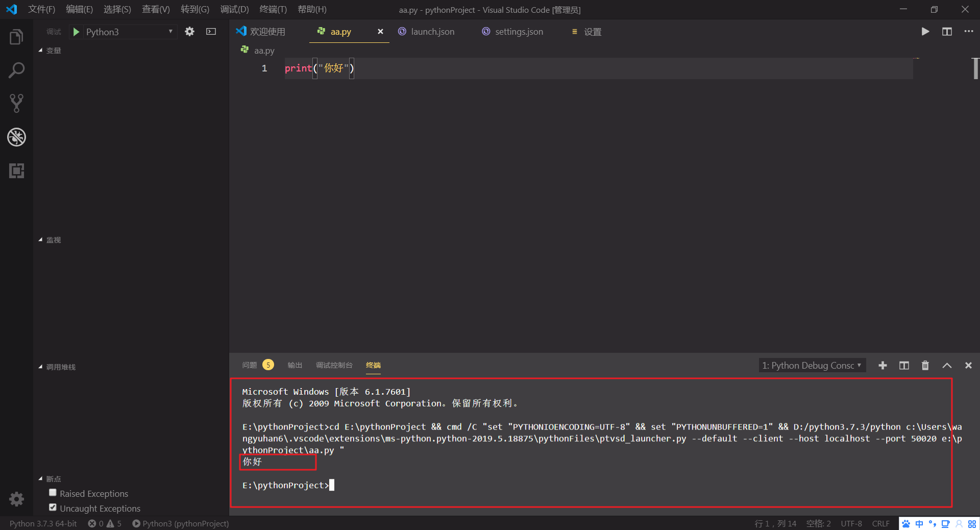Open the Manage gear at activity bar bottom
This screenshot has height=530, width=980.
tap(16, 499)
